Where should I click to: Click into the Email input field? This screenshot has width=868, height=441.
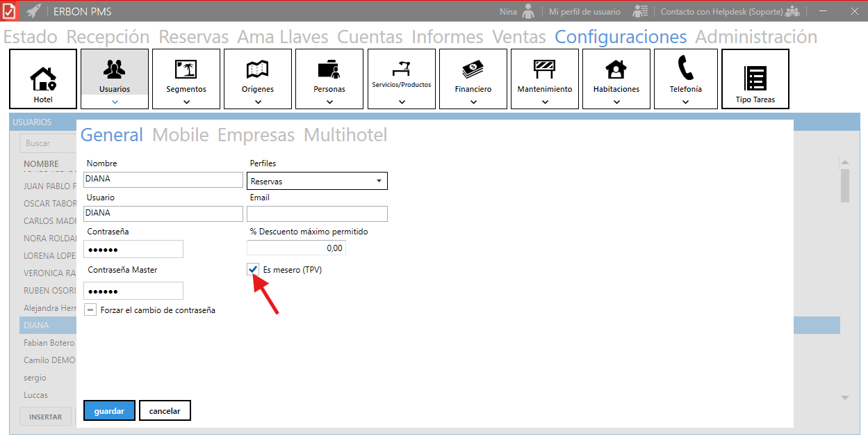[x=317, y=214]
